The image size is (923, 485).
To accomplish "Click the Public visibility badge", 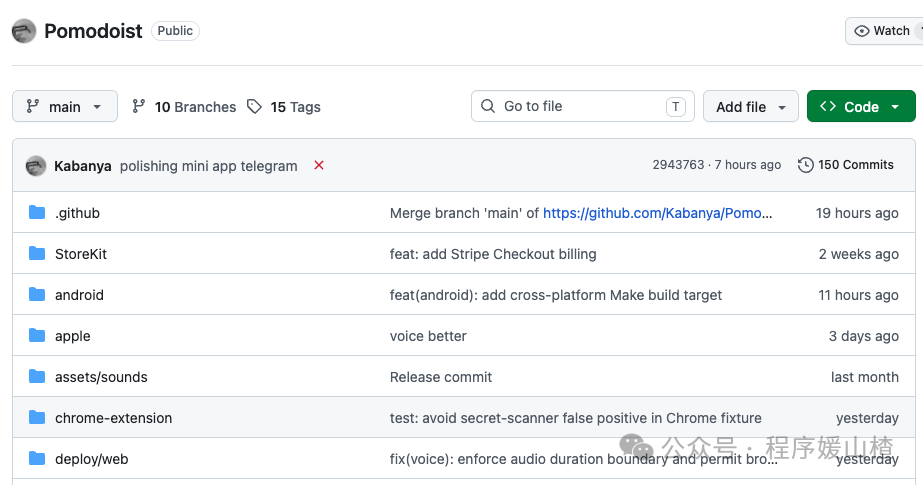I will coord(175,31).
